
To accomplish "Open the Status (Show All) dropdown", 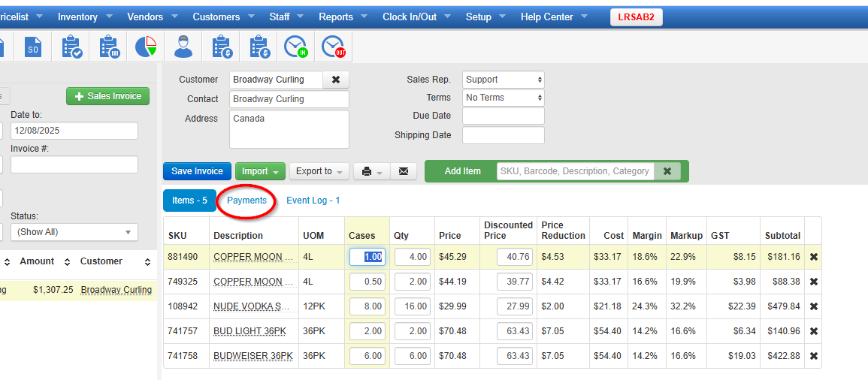I will (74, 232).
